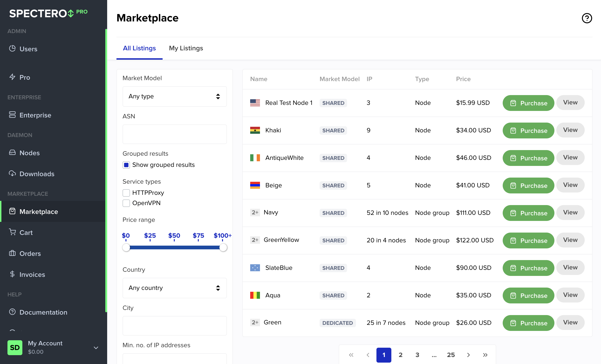Expand the Any country dropdown

tap(174, 288)
